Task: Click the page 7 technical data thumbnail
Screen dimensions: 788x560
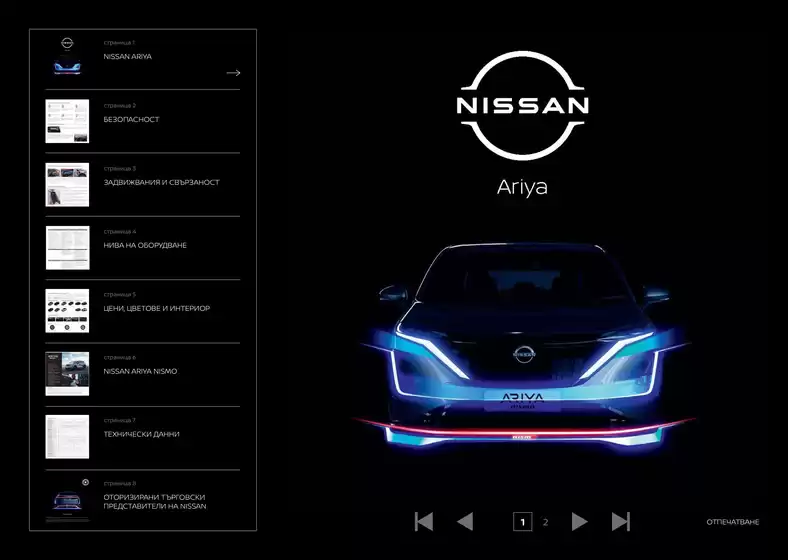Action: (67, 436)
